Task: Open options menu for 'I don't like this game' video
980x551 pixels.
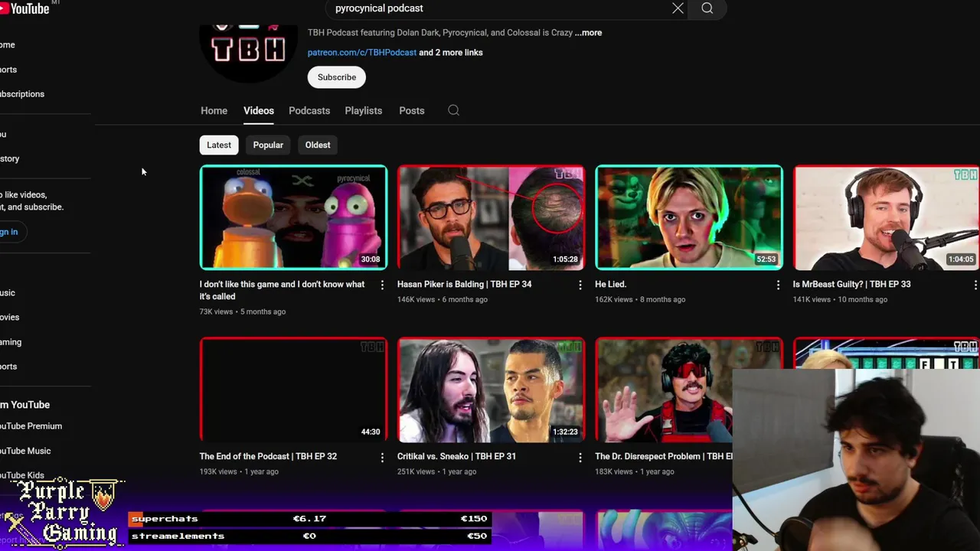Action: tap(382, 285)
